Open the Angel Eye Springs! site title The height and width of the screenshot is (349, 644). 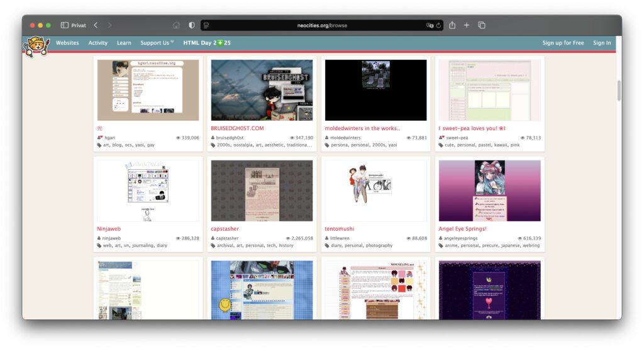462,229
